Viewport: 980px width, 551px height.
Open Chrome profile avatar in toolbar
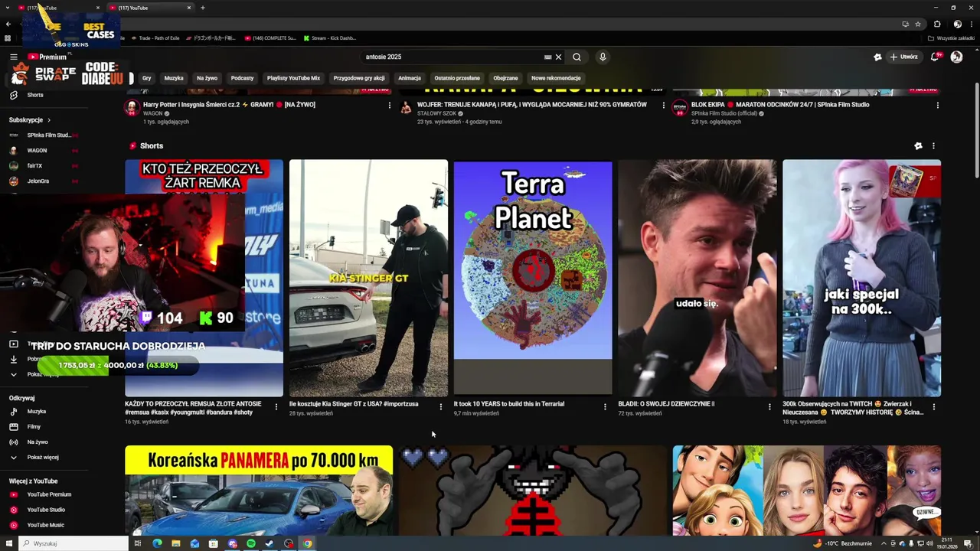tap(957, 24)
